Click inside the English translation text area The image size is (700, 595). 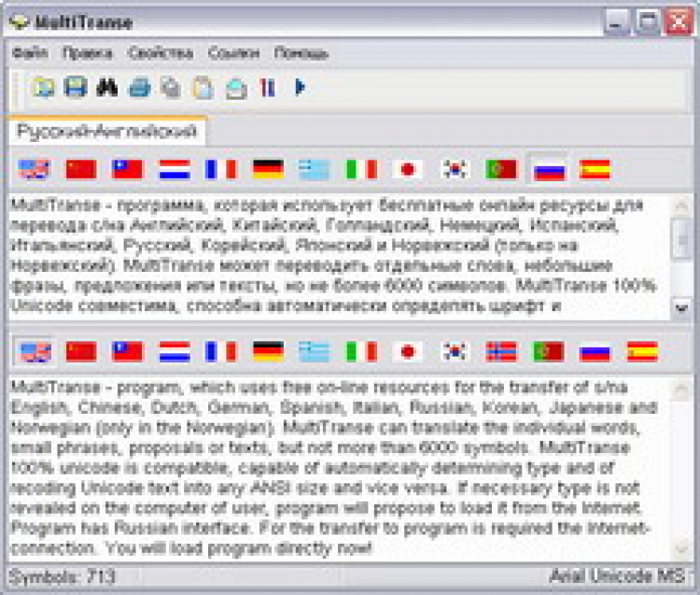pyautogui.click(x=340, y=468)
